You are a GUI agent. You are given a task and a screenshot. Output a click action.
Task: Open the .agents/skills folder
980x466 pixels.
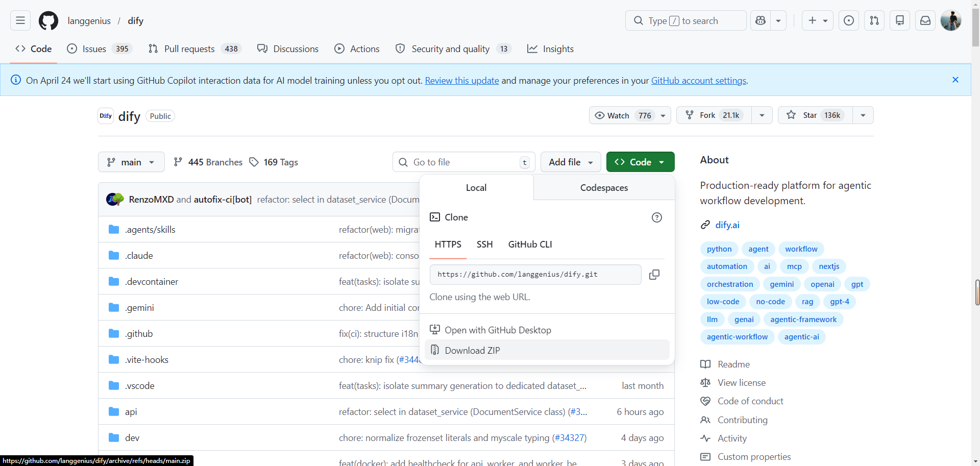pos(150,230)
